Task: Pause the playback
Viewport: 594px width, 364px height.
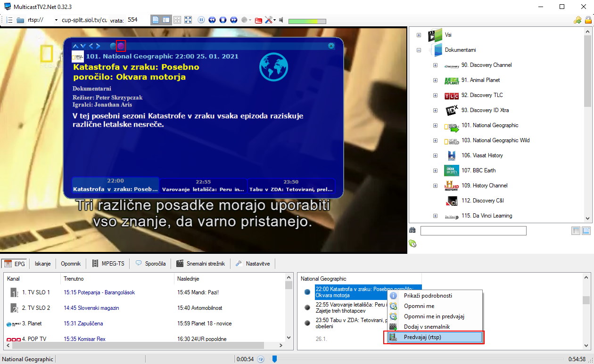Action: point(201,20)
